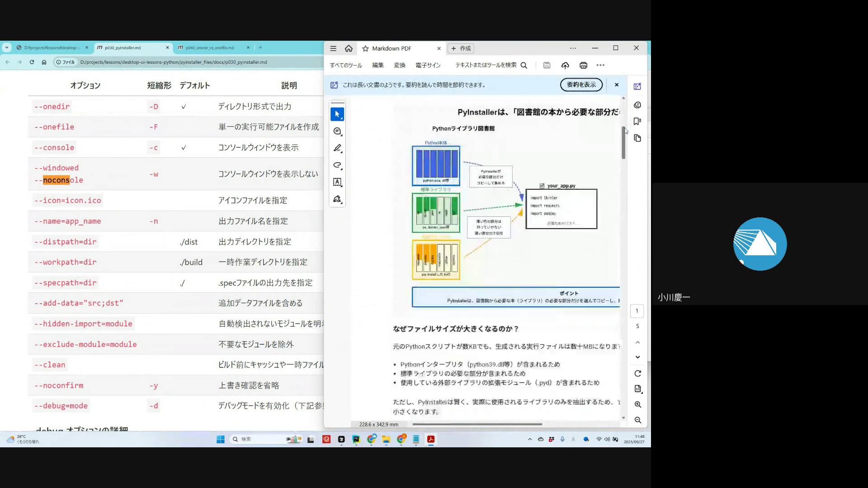Click the cloud upload share icon
The image size is (868, 488).
(x=565, y=66)
